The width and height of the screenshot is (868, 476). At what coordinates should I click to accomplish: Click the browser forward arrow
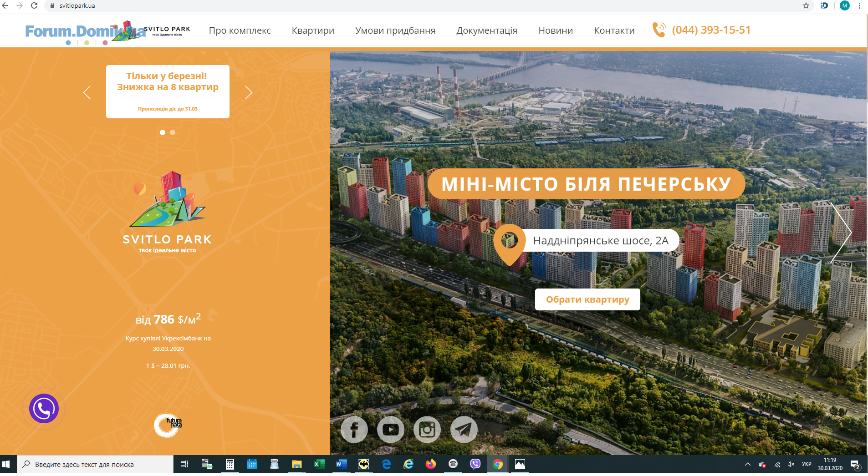(20, 5)
